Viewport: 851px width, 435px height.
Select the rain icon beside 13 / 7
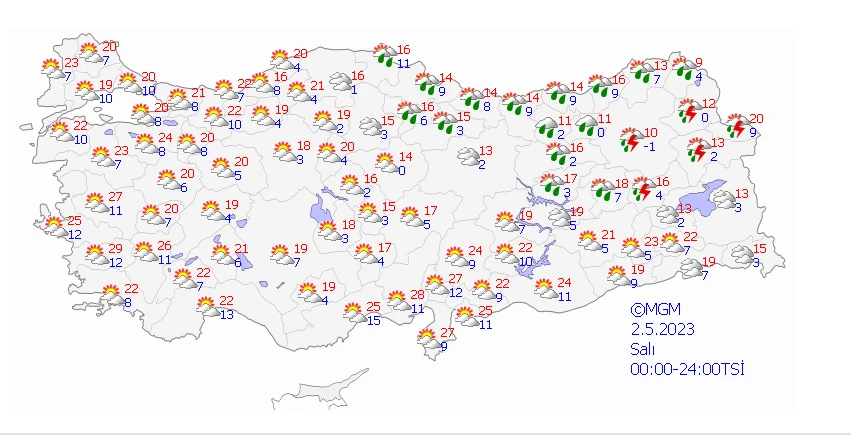coord(642,72)
